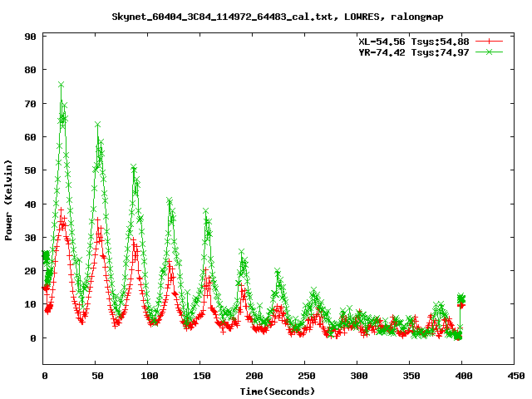532x399 pixels.
Task: Click the green legend line sample for YR
Action: point(489,52)
